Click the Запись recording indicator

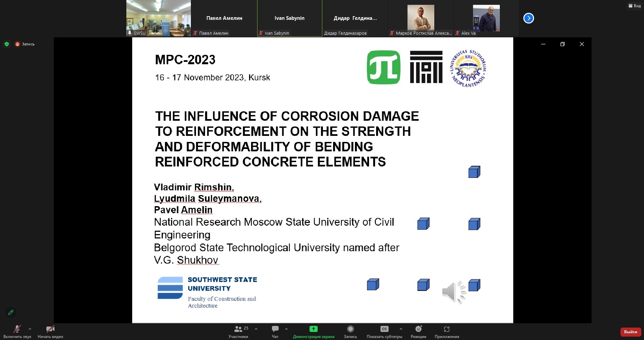click(x=25, y=44)
